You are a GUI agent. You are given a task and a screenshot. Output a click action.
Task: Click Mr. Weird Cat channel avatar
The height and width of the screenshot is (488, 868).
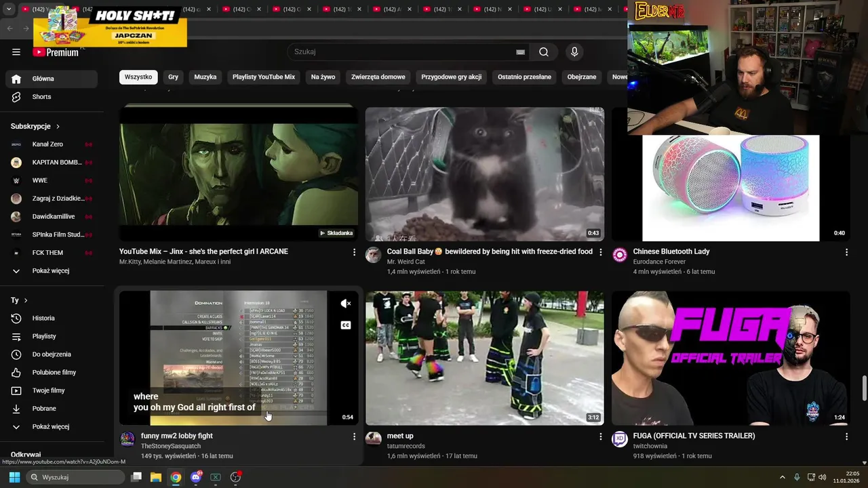(373, 255)
